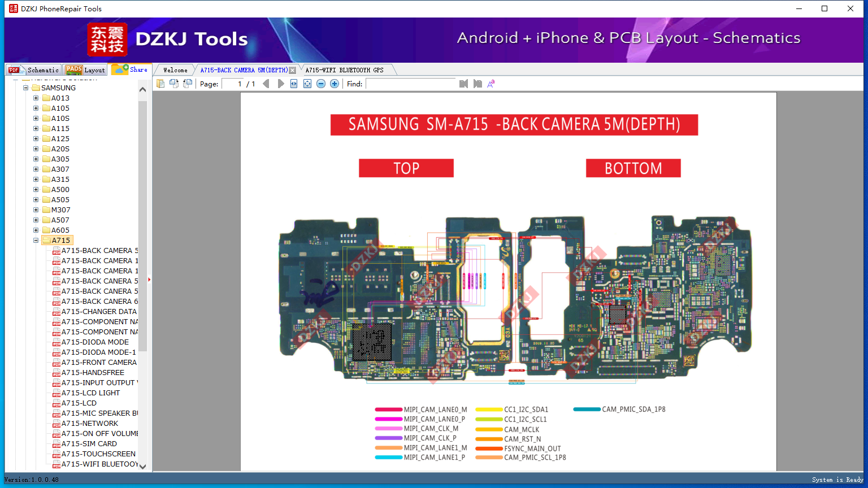This screenshot has height=488, width=868.
Task: Find the next search match
Action: point(478,84)
